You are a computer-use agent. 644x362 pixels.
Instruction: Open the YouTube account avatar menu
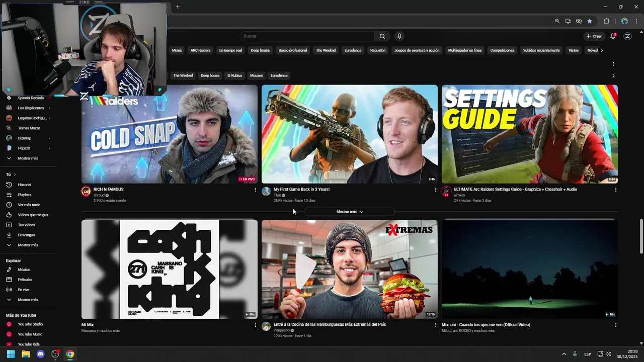[627, 36]
